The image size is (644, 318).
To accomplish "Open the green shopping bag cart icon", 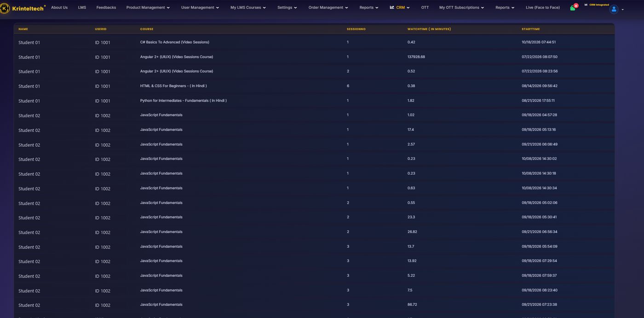I will [572, 8].
